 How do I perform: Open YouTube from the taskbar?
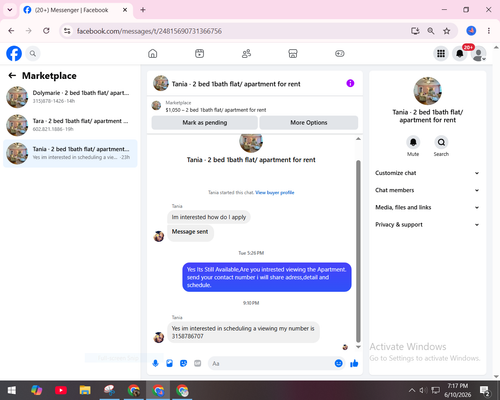pyautogui.click(x=61, y=390)
